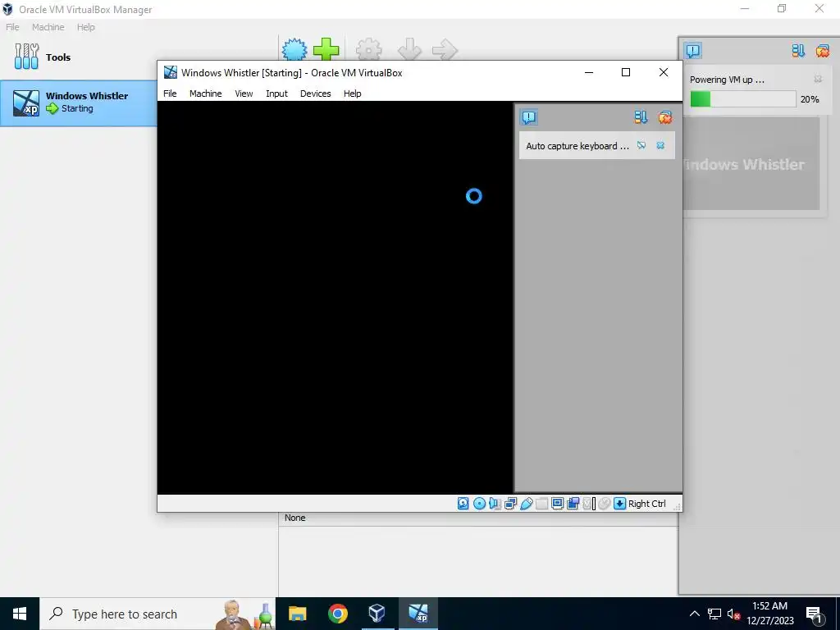Viewport: 840px width, 630px height.
Task: Open the View menu in the VM window
Action: click(244, 94)
